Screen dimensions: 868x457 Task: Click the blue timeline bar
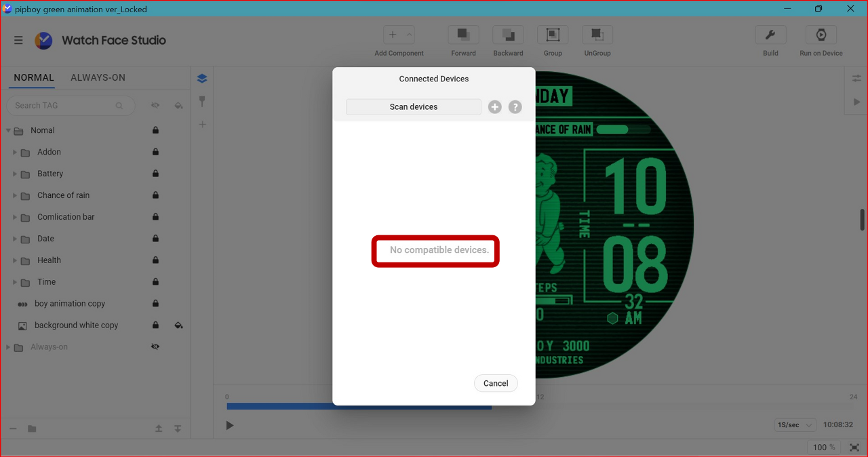(359, 406)
